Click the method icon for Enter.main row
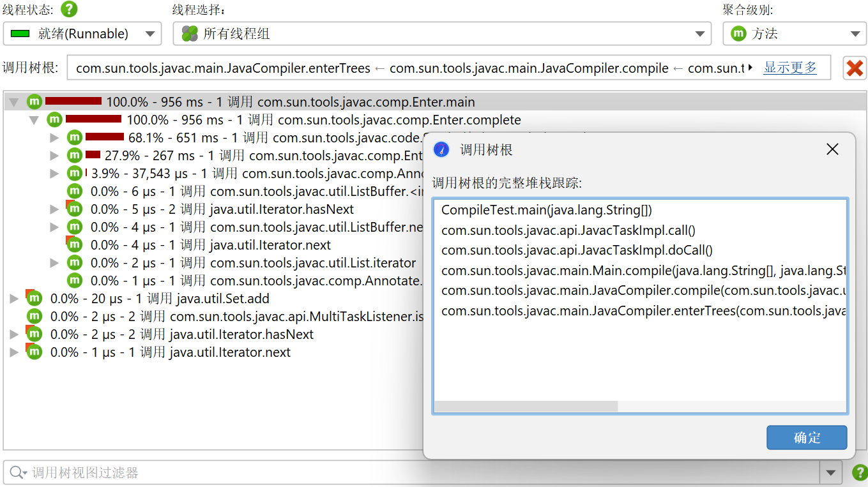The width and height of the screenshot is (868, 487). coord(34,102)
